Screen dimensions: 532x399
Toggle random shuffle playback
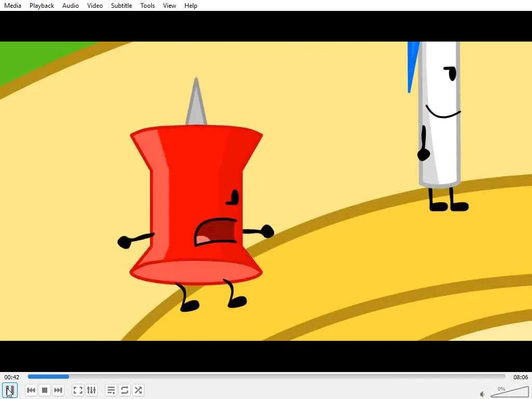[138, 390]
